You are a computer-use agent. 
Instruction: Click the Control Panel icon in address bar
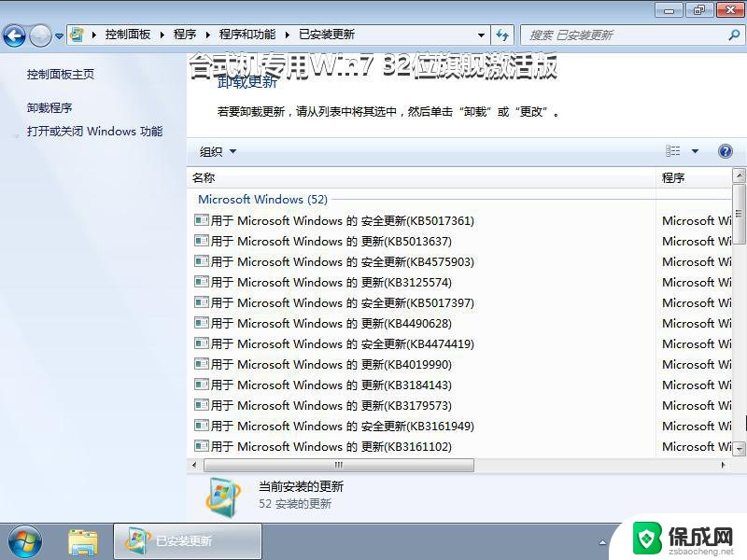pos(77,35)
